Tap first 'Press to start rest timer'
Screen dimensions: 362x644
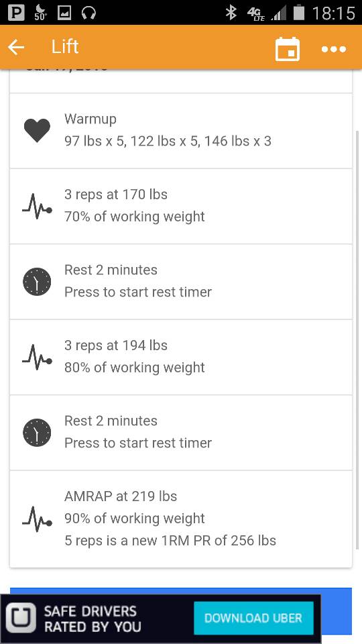(138, 292)
